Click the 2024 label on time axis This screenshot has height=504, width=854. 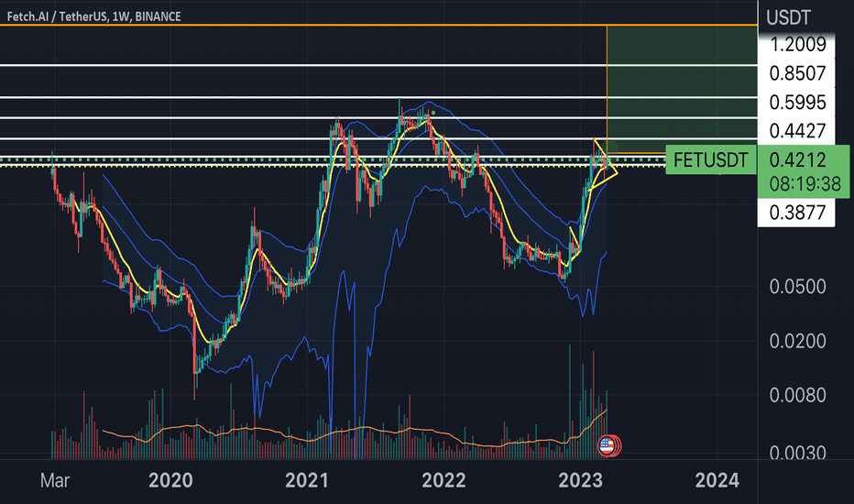[717, 480]
